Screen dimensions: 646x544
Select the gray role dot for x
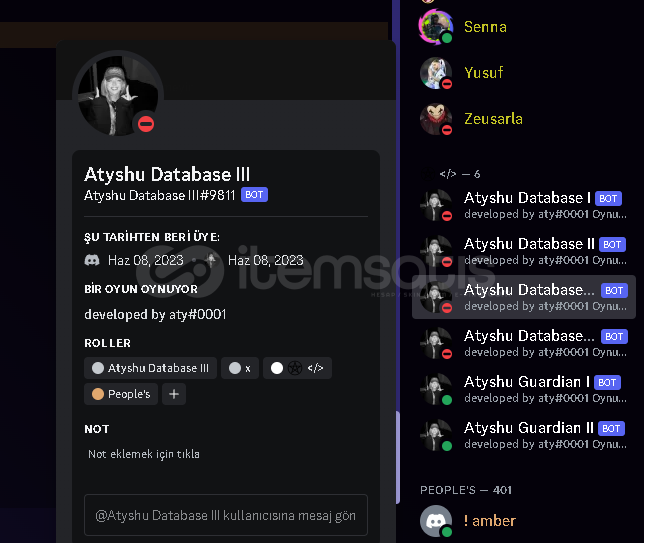[x=235, y=368]
